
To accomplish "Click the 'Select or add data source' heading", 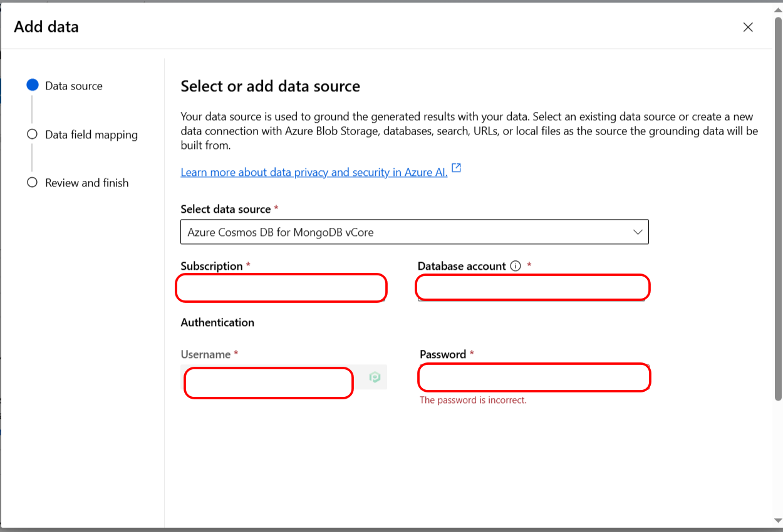I will click(270, 86).
